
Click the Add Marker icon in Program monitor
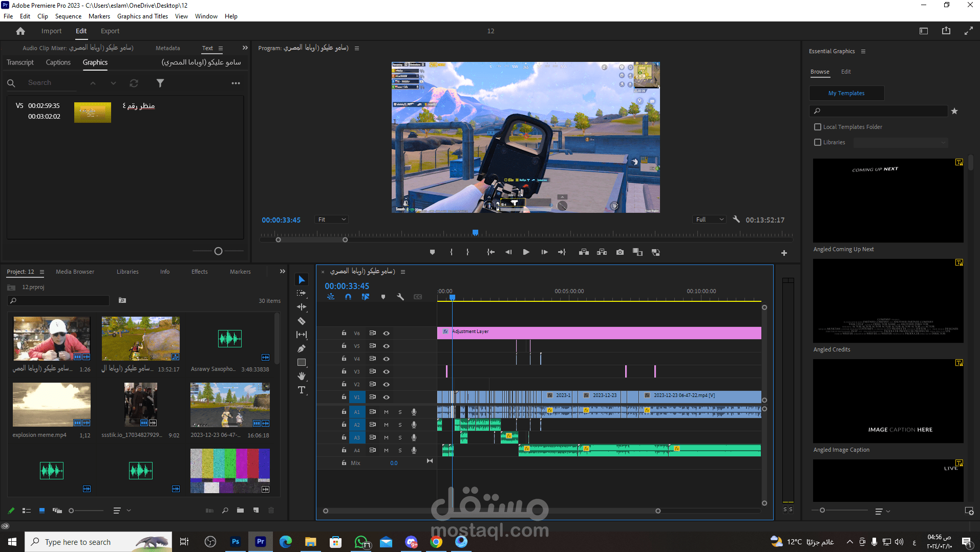[432, 252]
